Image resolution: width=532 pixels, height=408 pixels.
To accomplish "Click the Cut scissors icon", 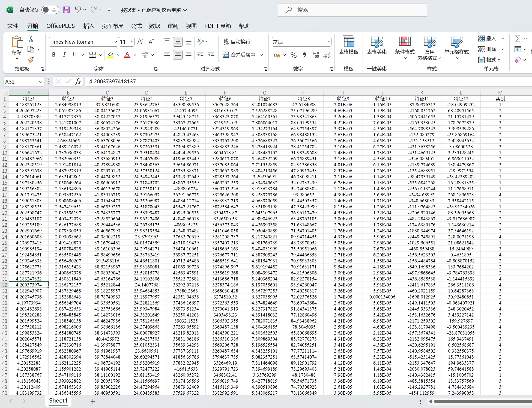I will coord(31,39).
